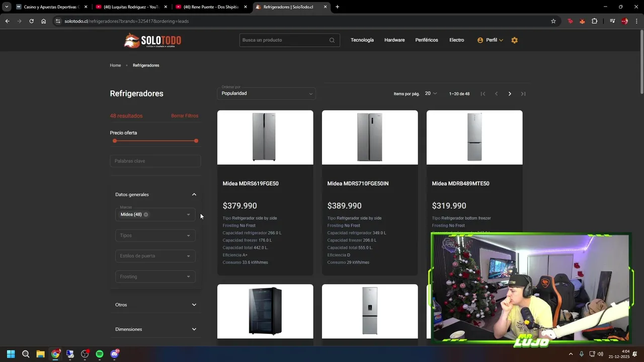Click Borrar Filtros link
The height and width of the screenshot is (362, 644).
point(185,116)
